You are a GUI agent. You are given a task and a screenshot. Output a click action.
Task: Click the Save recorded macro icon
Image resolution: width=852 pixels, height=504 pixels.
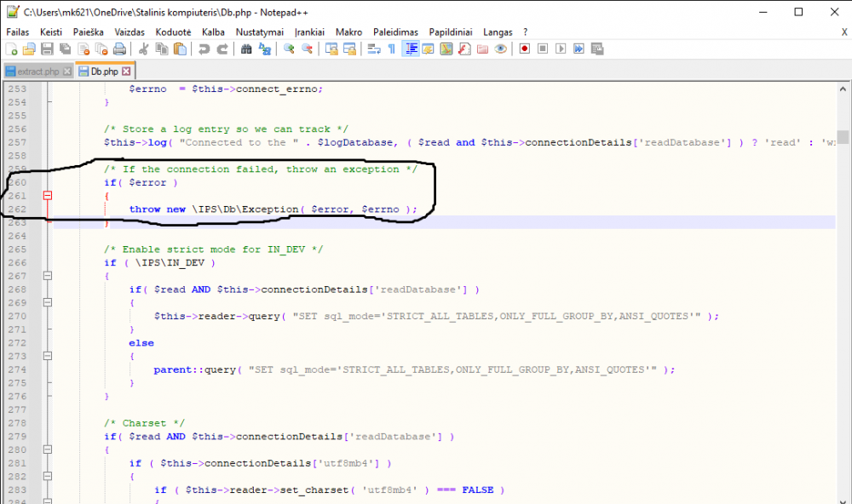[x=597, y=49]
